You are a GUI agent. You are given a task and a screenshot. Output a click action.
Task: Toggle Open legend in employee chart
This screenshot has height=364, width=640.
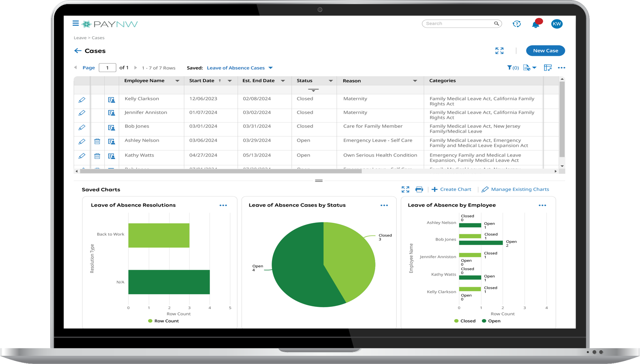(491, 321)
